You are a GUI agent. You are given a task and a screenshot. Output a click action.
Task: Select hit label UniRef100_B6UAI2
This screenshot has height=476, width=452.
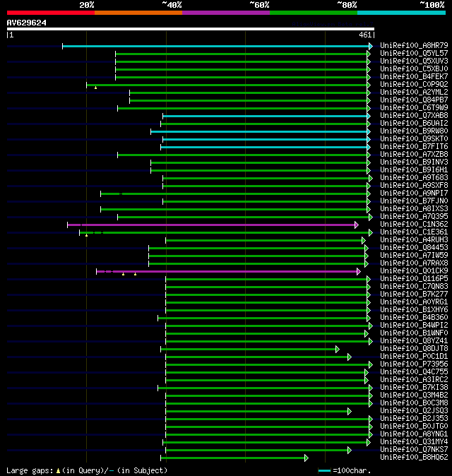pos(414,124)
